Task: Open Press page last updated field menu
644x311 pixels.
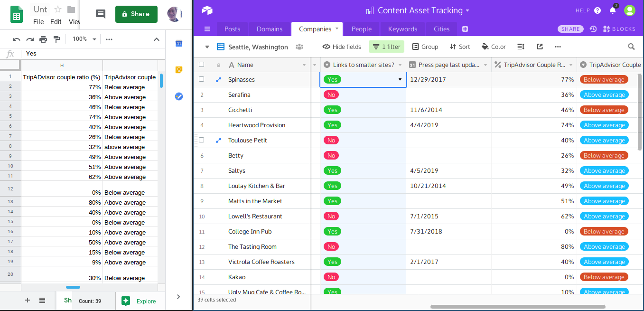Action: click(x=485, y=65)
